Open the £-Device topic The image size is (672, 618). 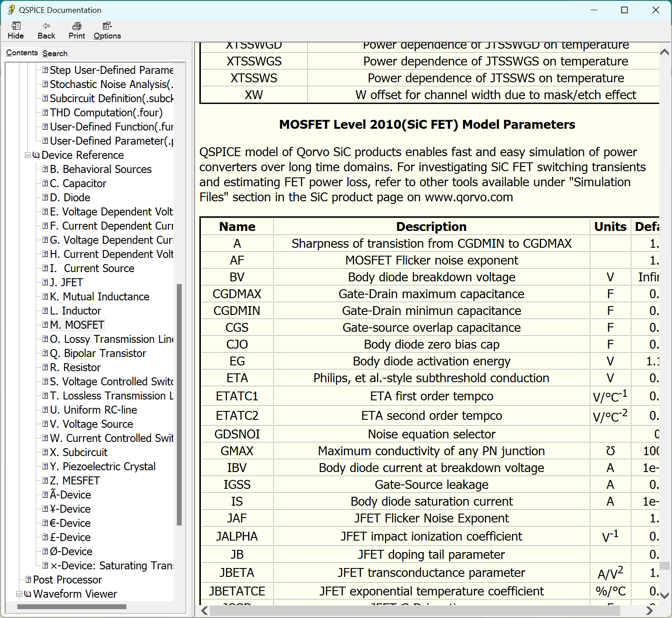(70, 537)
